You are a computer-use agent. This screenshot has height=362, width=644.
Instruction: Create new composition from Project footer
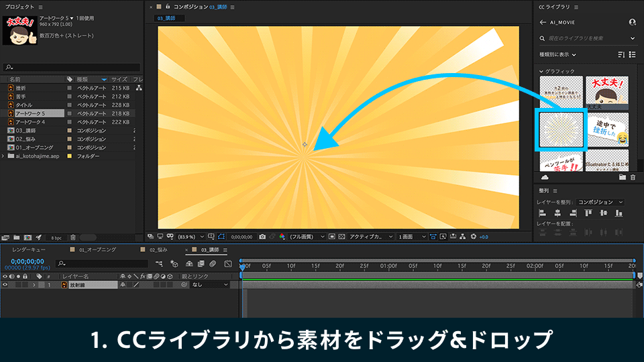pyautogui.click(x=28, y=237)
